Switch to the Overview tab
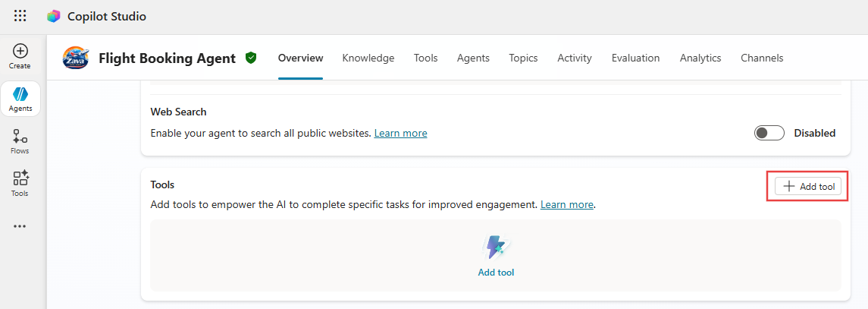 [301, 58]
